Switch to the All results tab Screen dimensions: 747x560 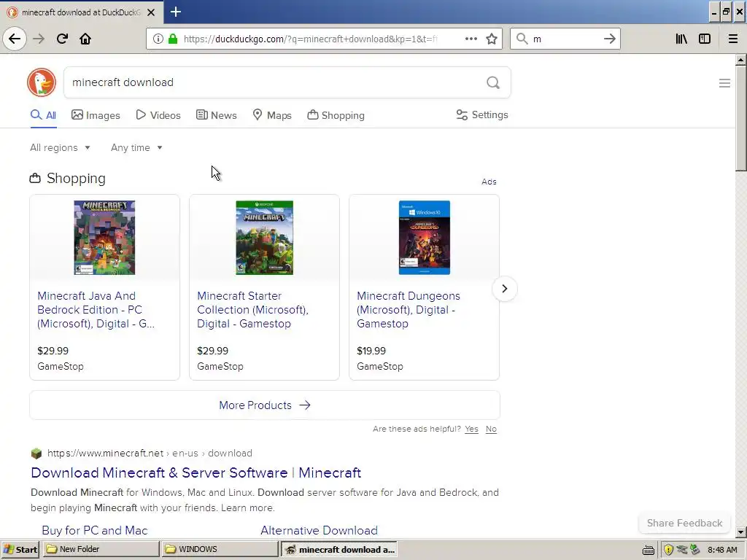point(43,115)
